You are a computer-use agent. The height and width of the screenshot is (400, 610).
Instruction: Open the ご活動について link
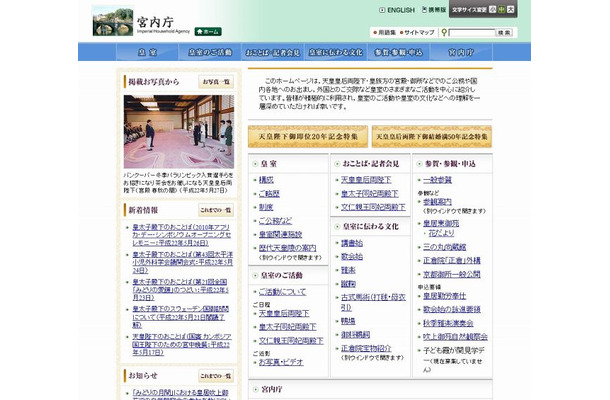(x=282, y=292)
